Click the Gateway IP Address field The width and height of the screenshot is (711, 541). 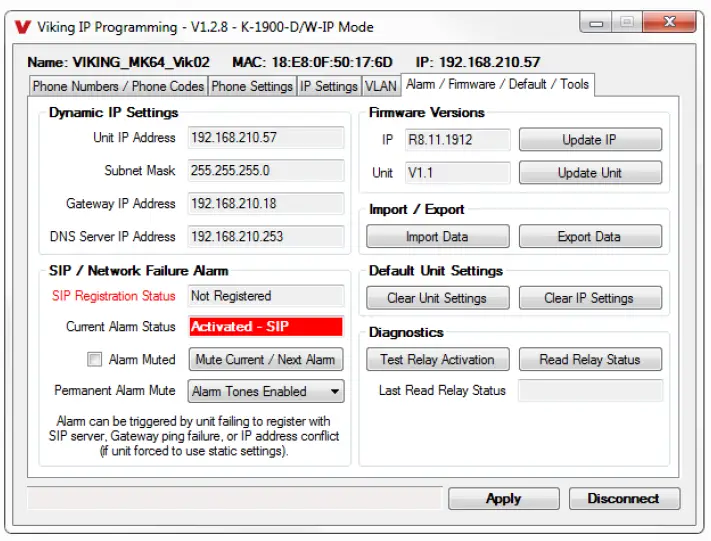tap(266, 204)
